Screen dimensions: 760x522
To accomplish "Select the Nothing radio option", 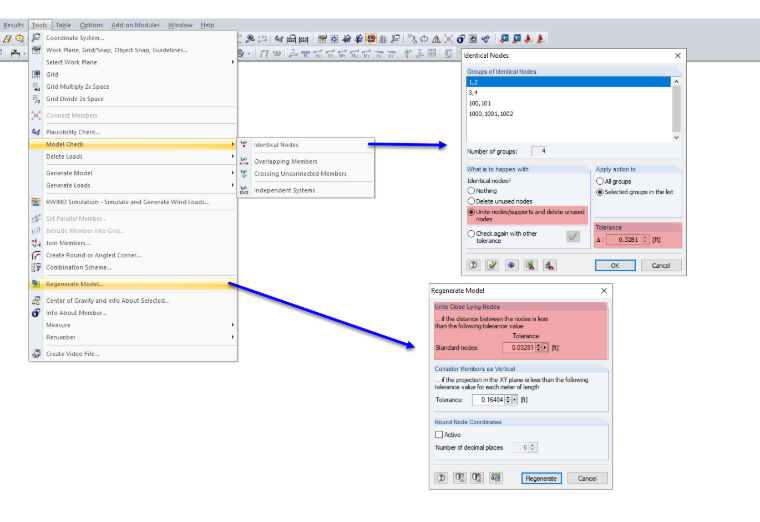I will [x=471, y=191].
